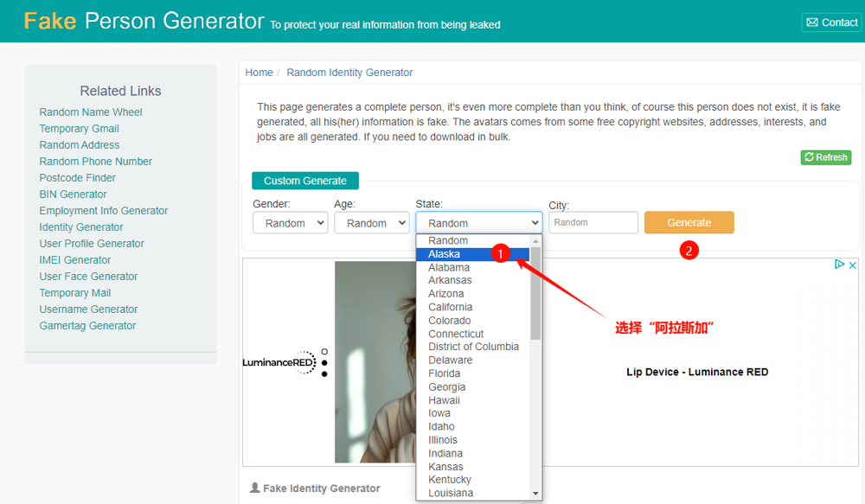
Task: Open the Gender dropdown
Action: 290,223
